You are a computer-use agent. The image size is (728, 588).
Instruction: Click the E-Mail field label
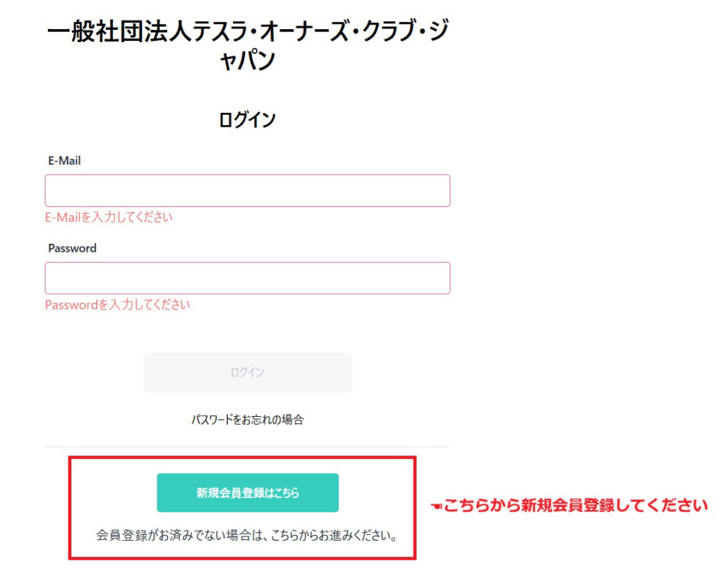pyautogui.click(x=64, y=161)
